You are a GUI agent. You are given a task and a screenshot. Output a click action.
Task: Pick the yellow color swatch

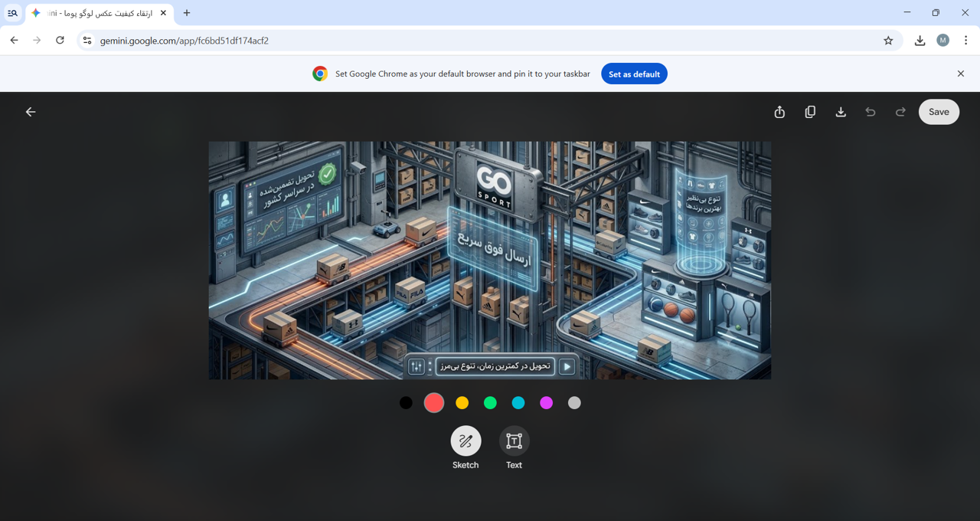pyautogui.click(x=462, y=403)
